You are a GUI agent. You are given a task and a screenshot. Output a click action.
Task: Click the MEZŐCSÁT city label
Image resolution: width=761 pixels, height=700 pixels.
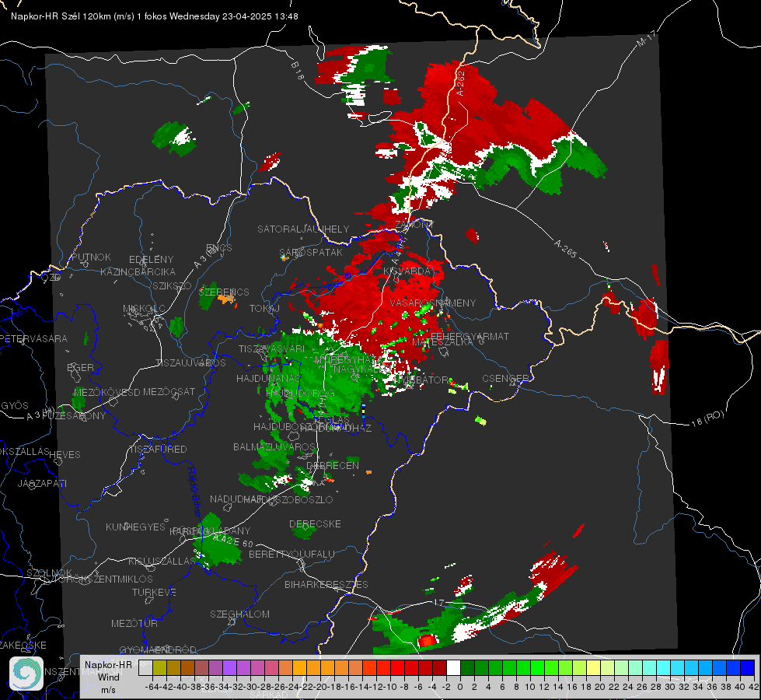pyautogui.click(x=169, y=391)
